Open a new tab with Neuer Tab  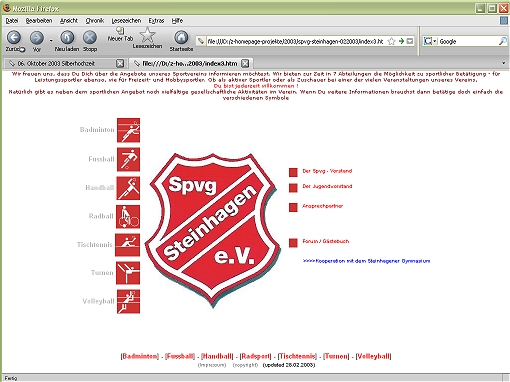point(120,35)
